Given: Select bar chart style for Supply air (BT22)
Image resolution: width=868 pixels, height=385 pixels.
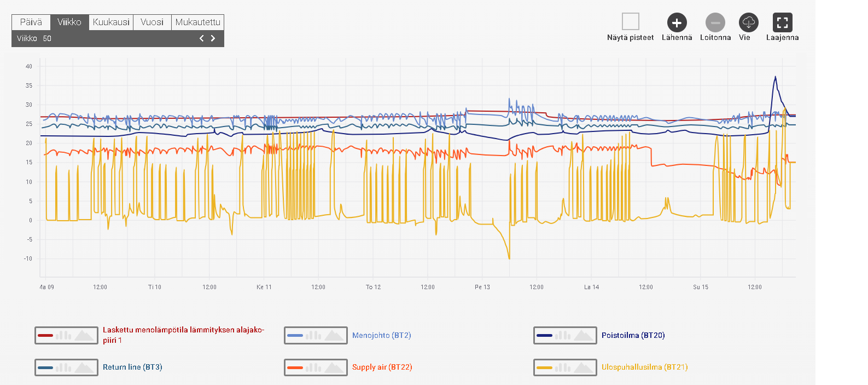Looking at the screenshot, I should [x=313, y=367].
